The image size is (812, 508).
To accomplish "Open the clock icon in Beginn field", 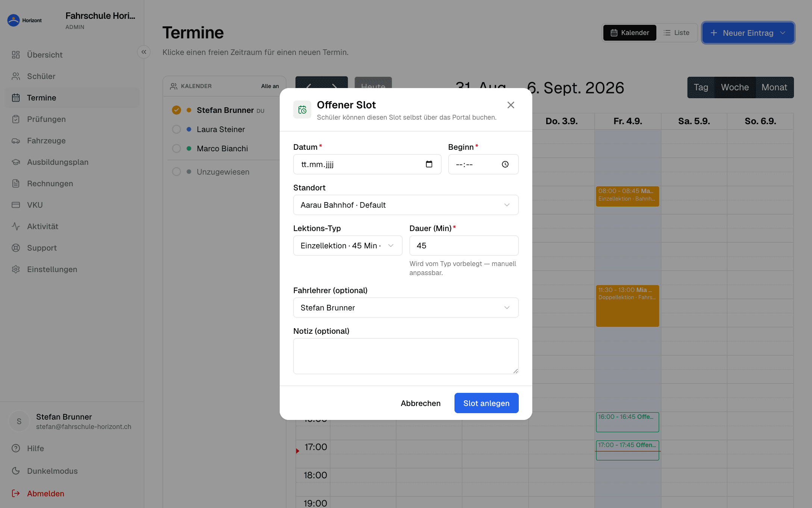I will [x=505, y=164].
